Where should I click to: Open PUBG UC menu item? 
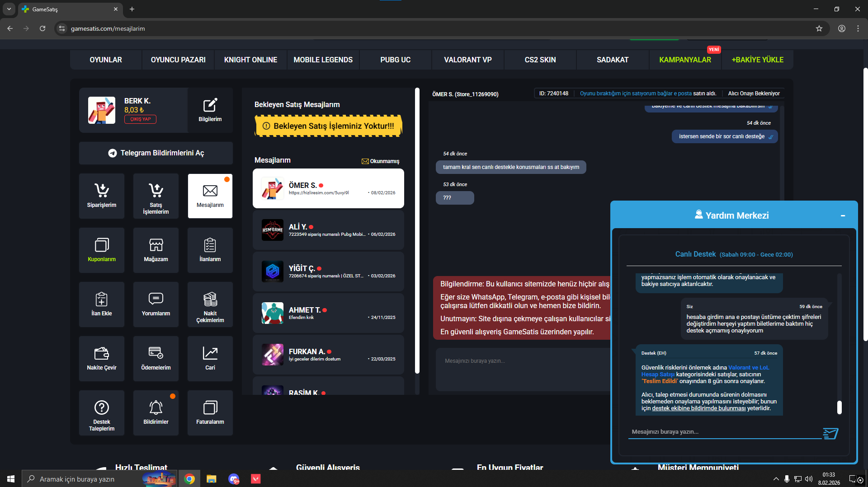pos(396,60)
